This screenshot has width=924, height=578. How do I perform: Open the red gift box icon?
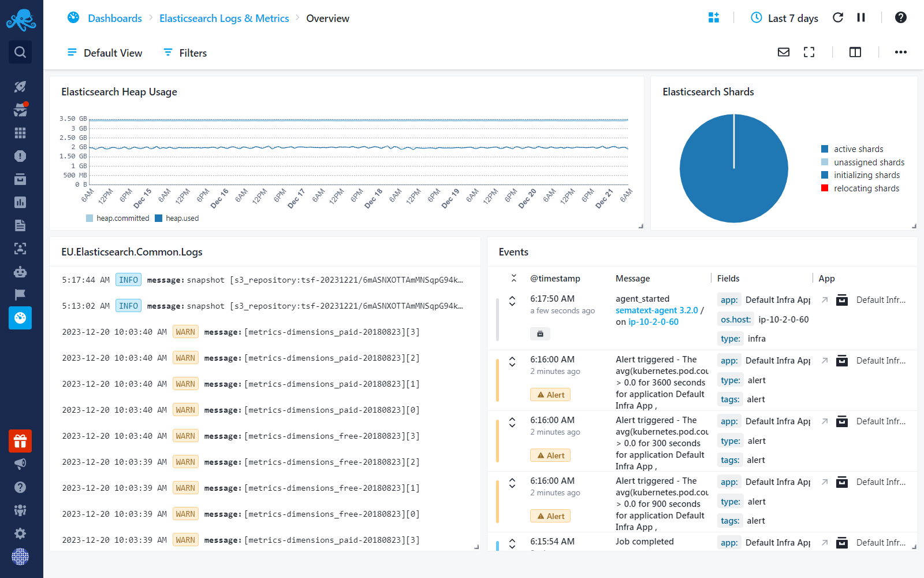click(x=20, y=441)
